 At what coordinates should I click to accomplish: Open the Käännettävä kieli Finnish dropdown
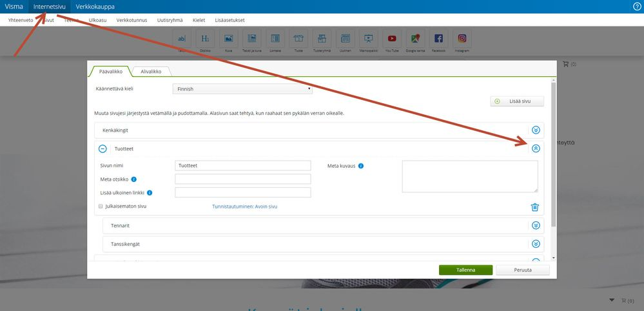(x=242, y=89)
